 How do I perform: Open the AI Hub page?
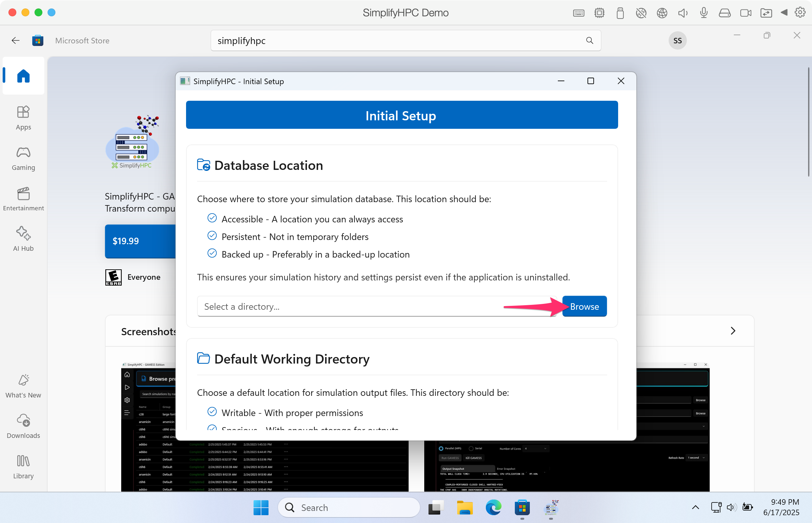coord(23,239)
